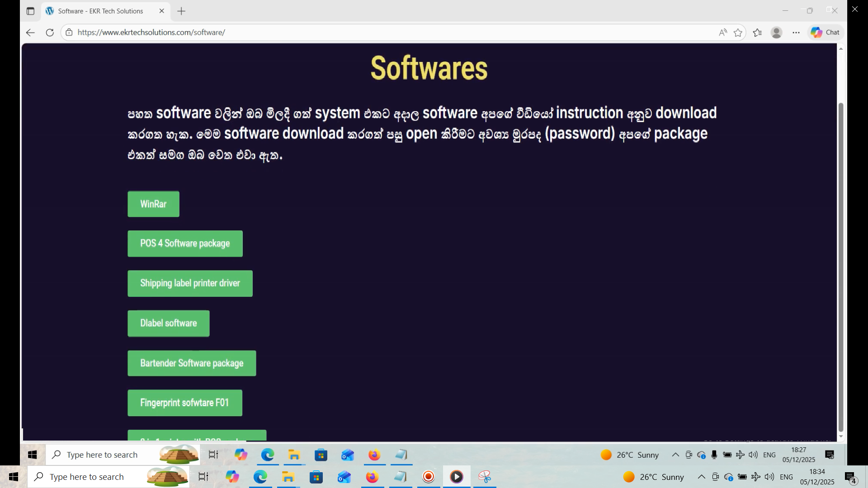Toggle the microphone icon in the system tray
The image size is (868, 488).
(x=714, y=455)
